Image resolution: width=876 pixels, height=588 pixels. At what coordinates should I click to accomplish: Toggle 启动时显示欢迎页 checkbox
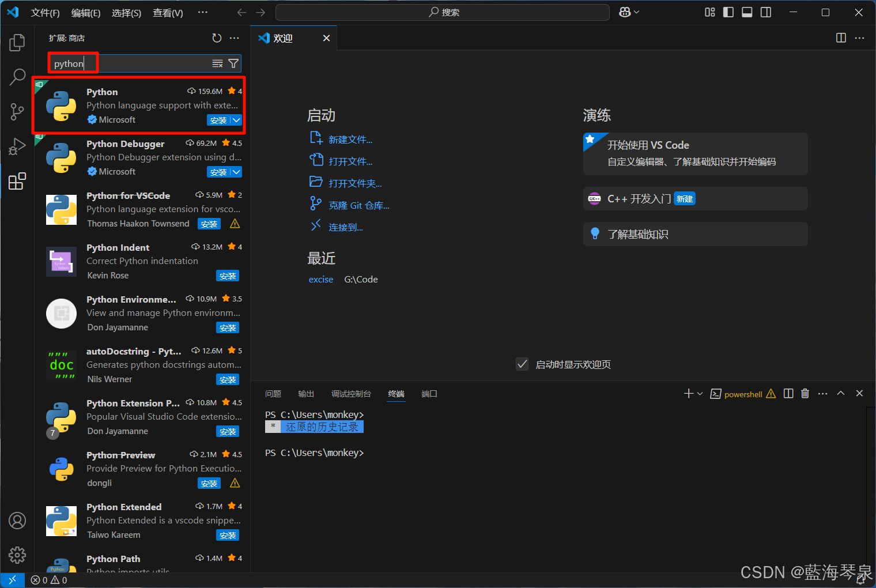[x=522, y=364]
